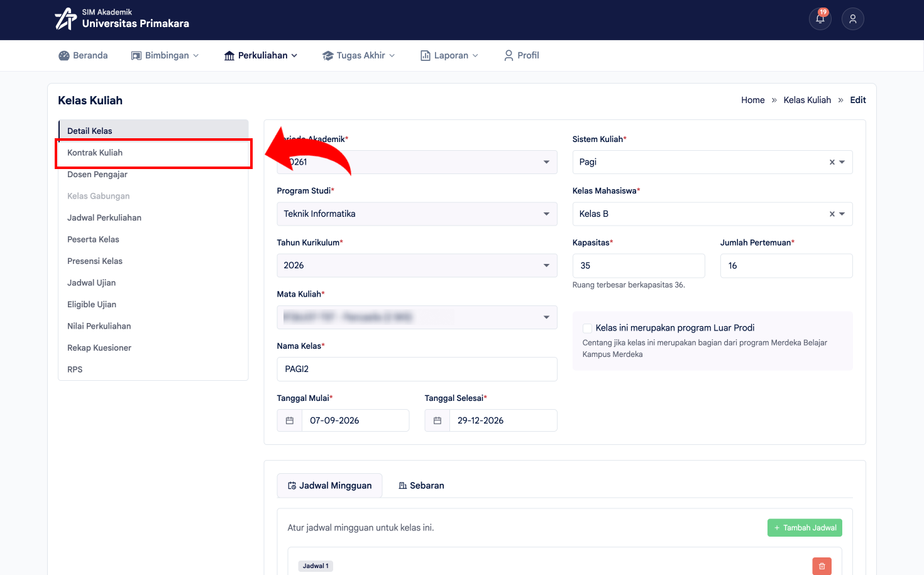The height and width of the screenshot is (575, 924).
Task: Delete Jadwal 1 with red trash button
Action: click(822, 566)
